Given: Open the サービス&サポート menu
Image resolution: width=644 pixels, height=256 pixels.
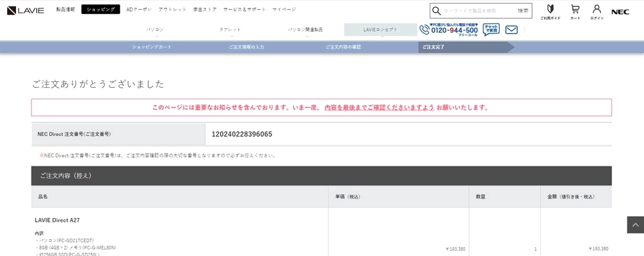Looking at the screenshot, I should [244, 9].
